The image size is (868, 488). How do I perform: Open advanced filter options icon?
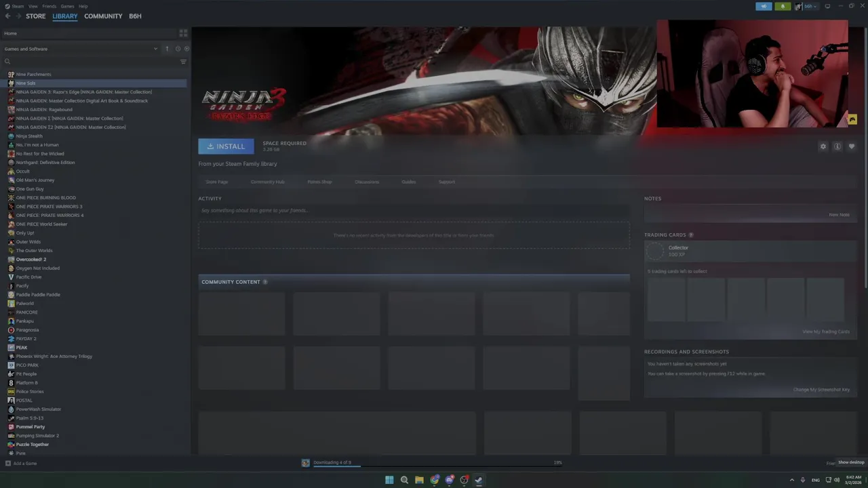pyautogui.click(x=183, y=62)
